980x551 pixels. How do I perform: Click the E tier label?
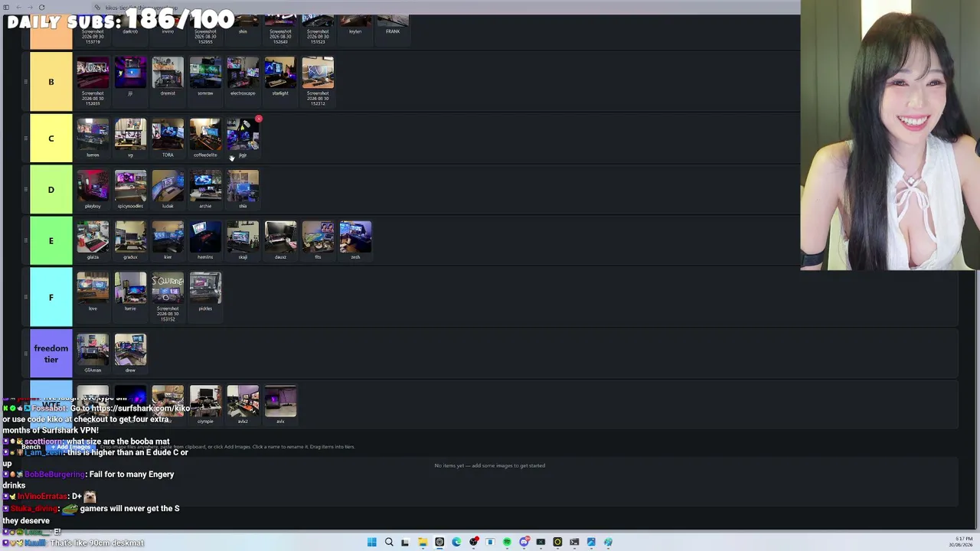coord(51,241)
